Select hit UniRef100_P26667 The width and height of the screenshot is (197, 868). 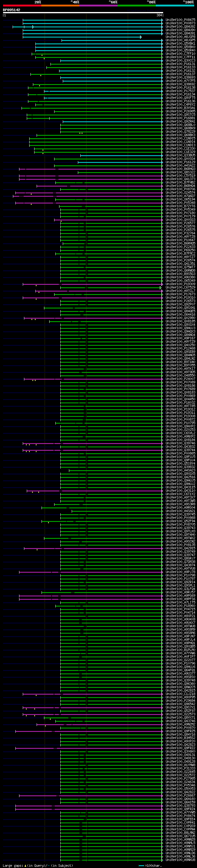click(x=180, y=796)
